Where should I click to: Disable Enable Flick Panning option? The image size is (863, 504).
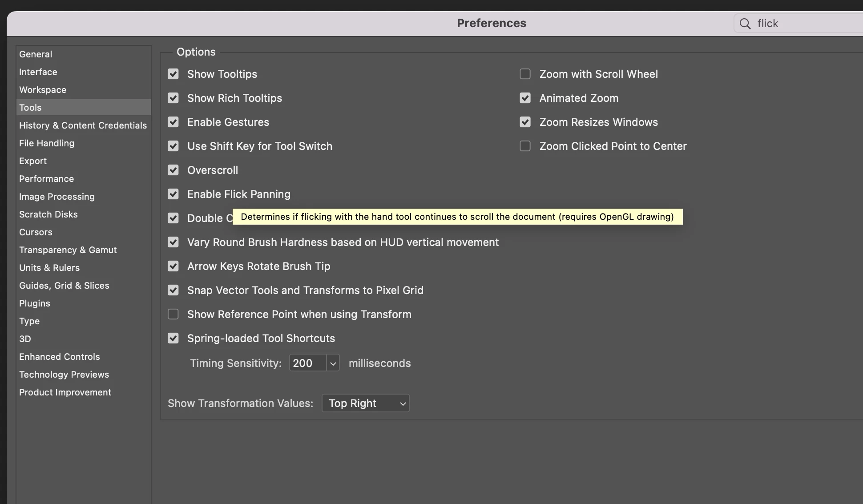[x=173, y=194]
